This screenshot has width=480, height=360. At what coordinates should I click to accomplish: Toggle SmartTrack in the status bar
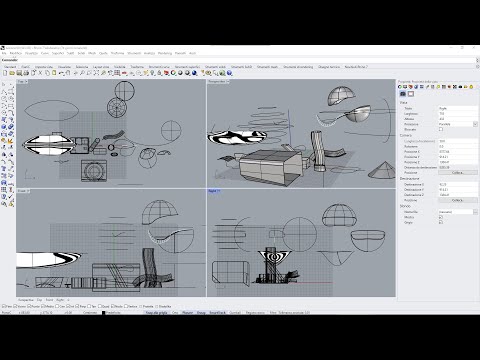click(x=218, y=313)
